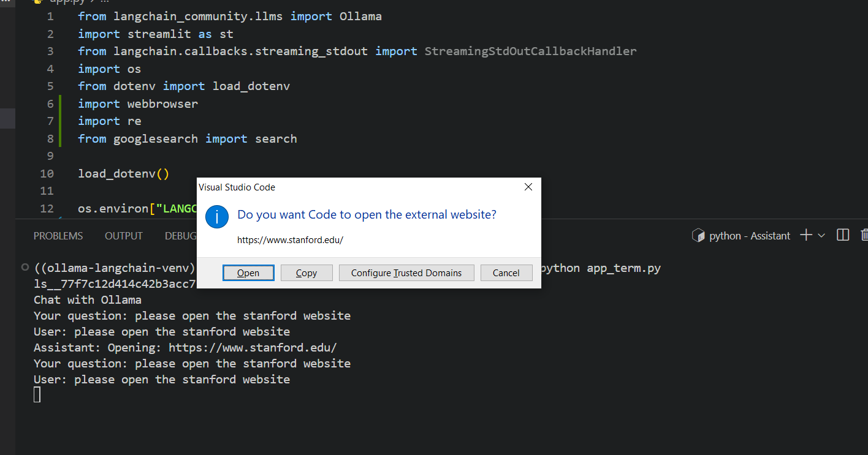This screenshot has height=455, width=868.
Task: Click 'import streamlit as st' line
Action: [156, 34]
